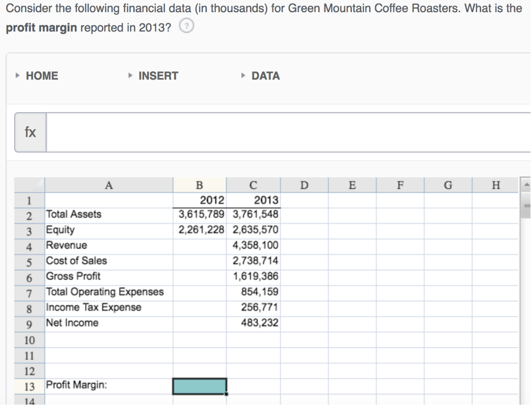Click the vertical scrollbar thumb

pos(525,206)
